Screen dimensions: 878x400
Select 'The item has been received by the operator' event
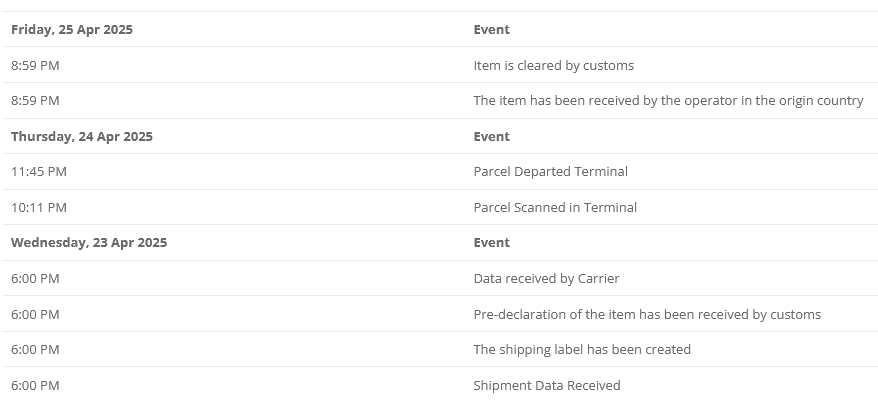click(x=668, y=101)
